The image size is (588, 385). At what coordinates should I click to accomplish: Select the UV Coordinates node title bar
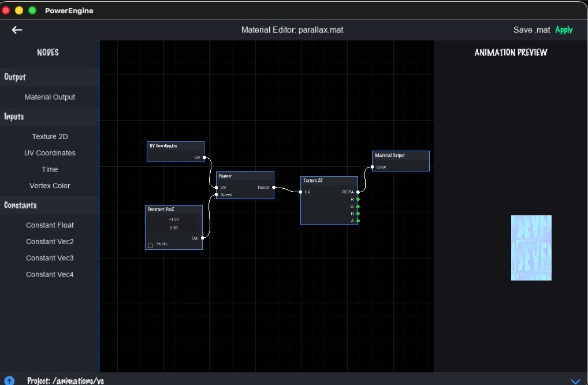[x=176, y=146]
